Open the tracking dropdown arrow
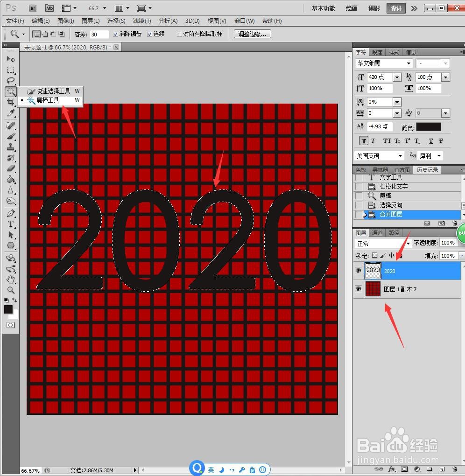The width and height of the screenshot is (465, 476). point(397,113)
